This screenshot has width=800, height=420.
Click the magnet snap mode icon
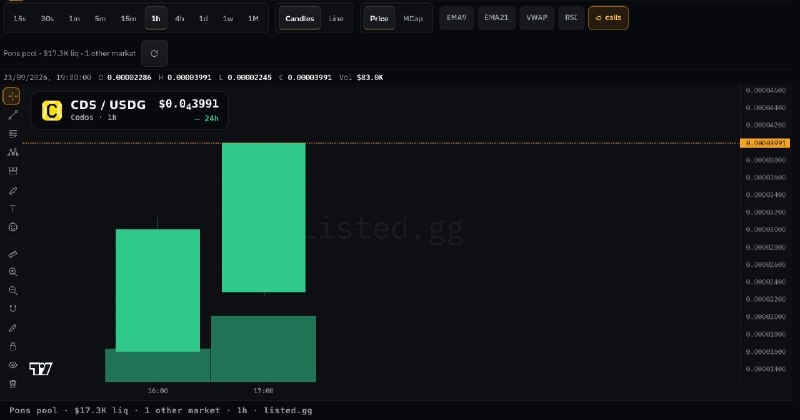coord(13,309)
